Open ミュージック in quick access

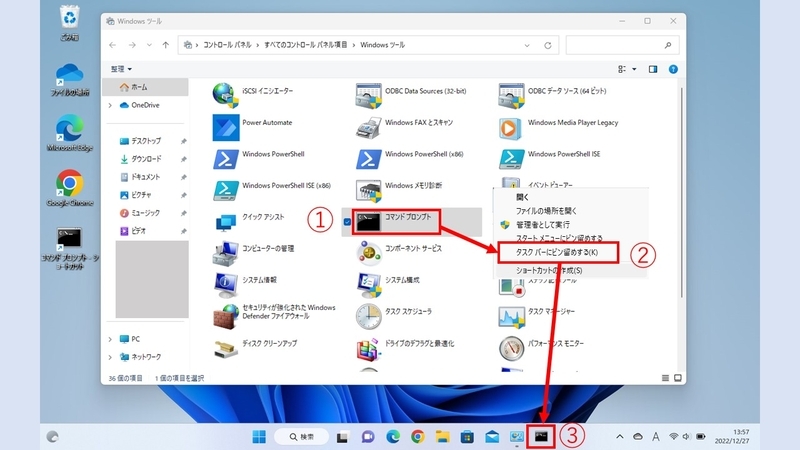coord(145,213)
